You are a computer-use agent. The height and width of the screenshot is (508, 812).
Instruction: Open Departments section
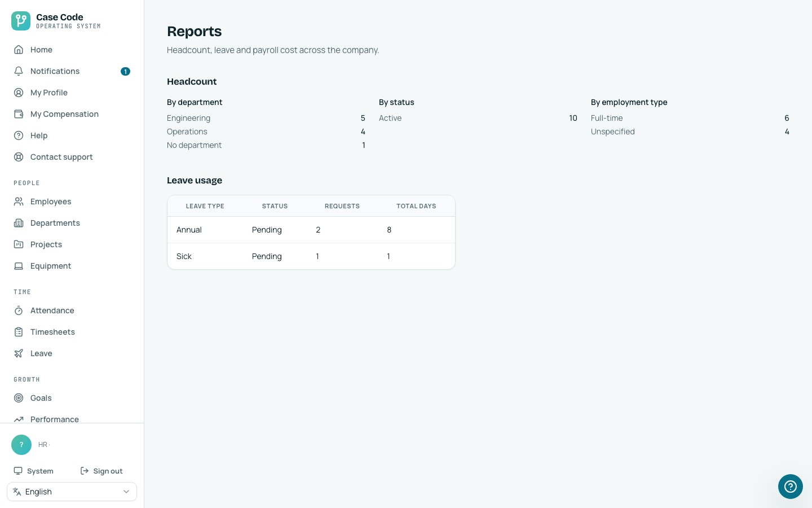tap(72, 223)
